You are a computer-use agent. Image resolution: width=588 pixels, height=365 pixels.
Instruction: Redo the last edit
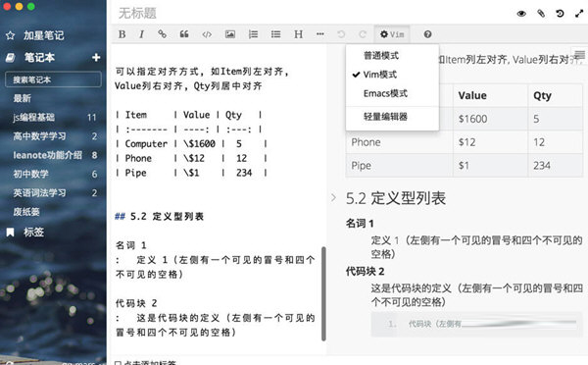pos(363,34)
